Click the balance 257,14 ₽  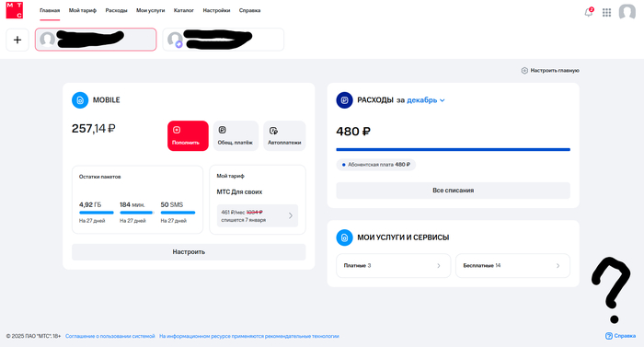[x=94, y=129]
